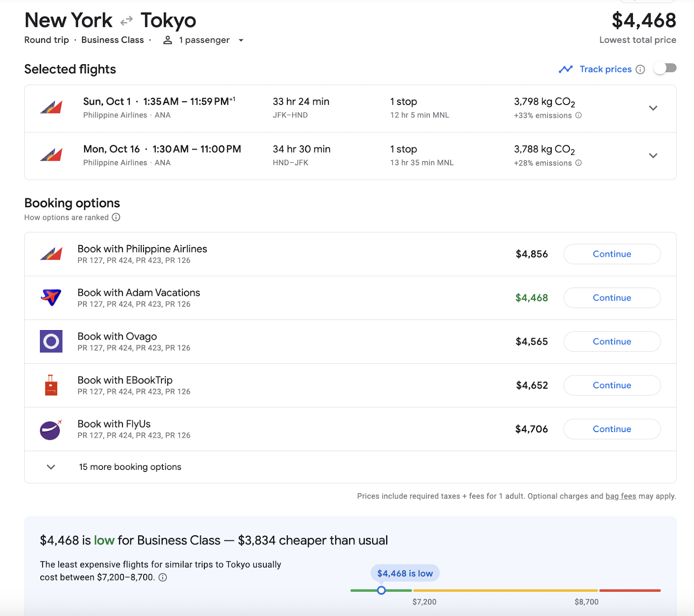This screenshot has width=694, height=616.
Task: Click the Selected flights heading
Action: coord(70,69)
